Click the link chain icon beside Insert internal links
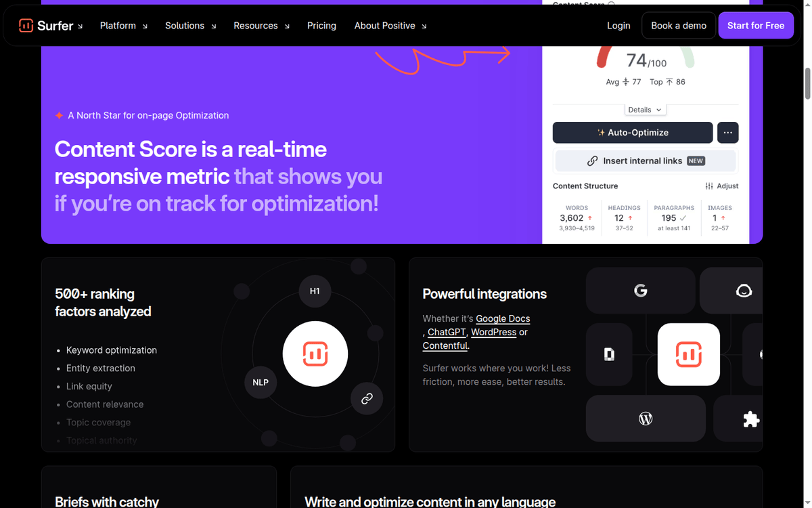This screenshot has height=508, width=812. click(x=592, y=161)
